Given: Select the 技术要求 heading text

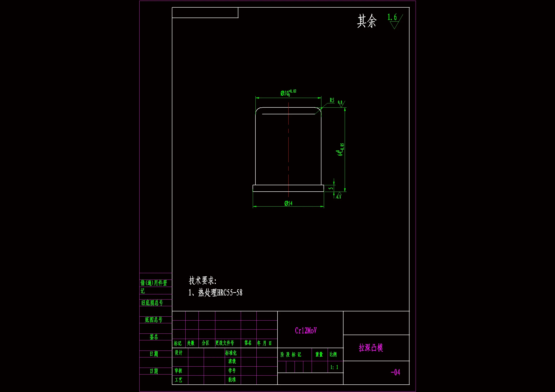Looking at the screenshot, I should [x=202, y=281].
